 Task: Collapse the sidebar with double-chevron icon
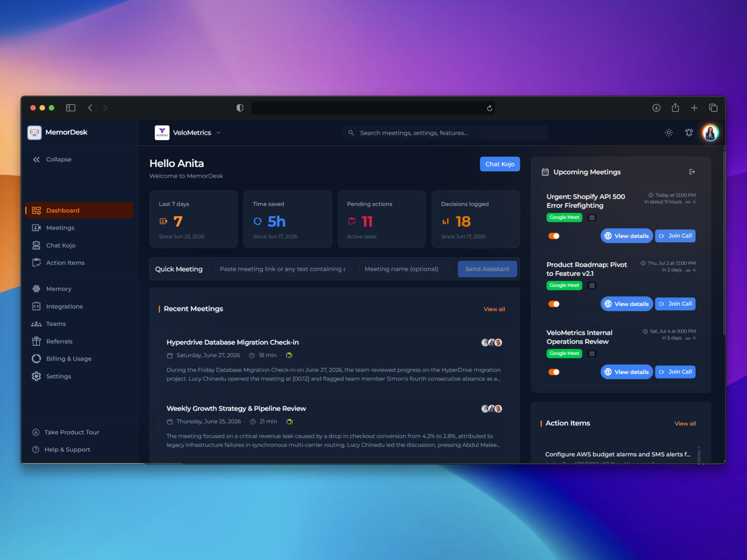tap(36, 159)
